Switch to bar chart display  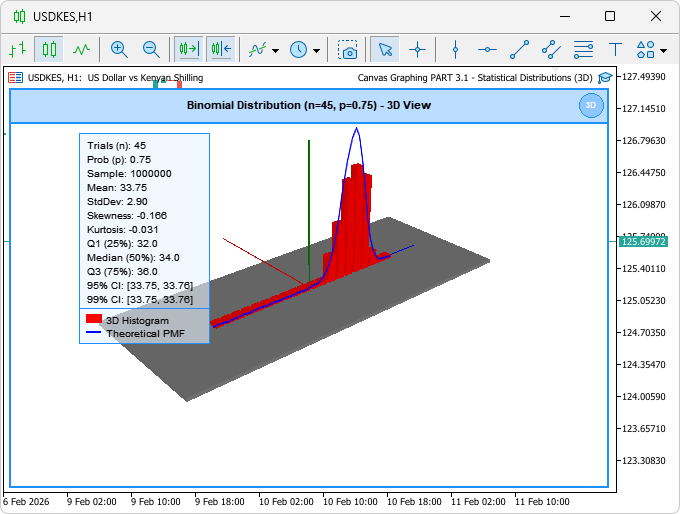[17, 49]
